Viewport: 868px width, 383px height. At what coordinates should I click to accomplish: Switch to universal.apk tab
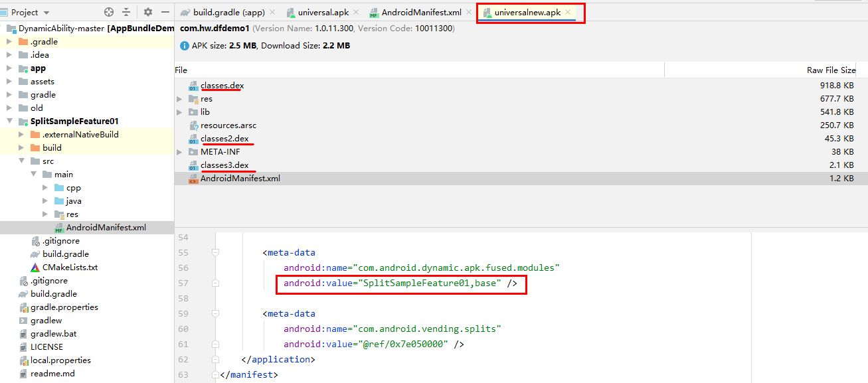coord(323,13)
